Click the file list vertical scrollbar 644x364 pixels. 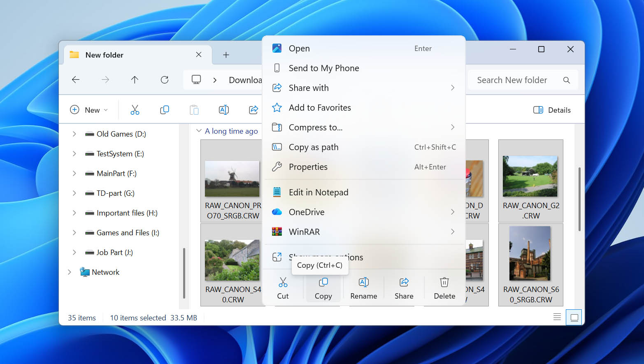click(x=579, y=199)
